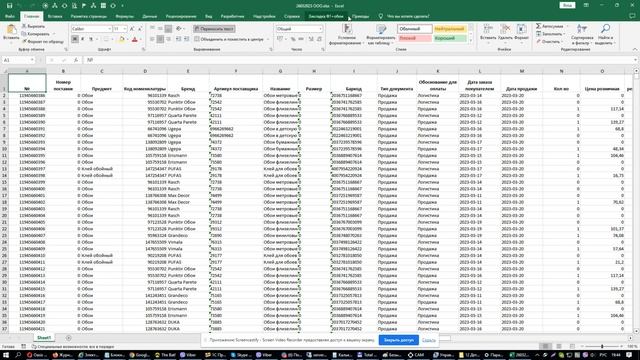Open The Bat! from the taskbar
Viewport: 640px width, 360px height.
(165, 355)
